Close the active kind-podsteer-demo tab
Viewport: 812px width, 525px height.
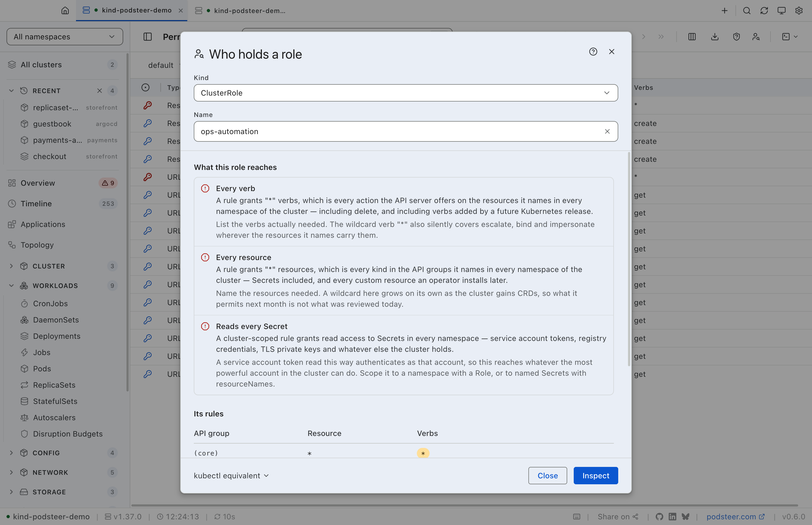pos(180,11)
